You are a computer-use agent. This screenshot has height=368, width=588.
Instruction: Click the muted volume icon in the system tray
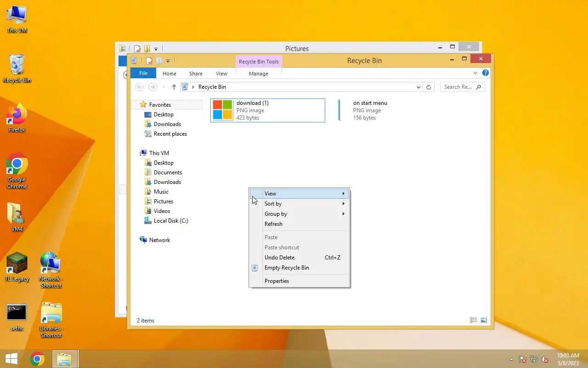pos(545,359)
